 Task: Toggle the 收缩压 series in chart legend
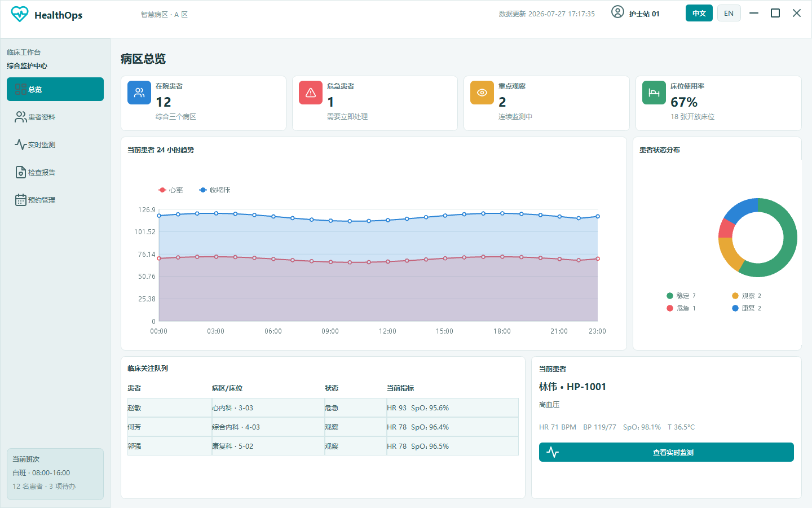[x=215, y=190]
